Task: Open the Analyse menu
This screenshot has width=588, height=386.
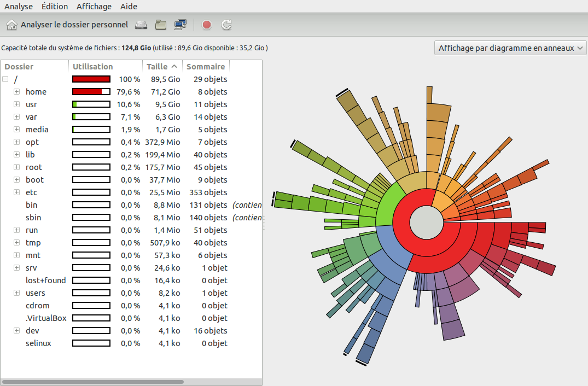Action: point(19,7)
